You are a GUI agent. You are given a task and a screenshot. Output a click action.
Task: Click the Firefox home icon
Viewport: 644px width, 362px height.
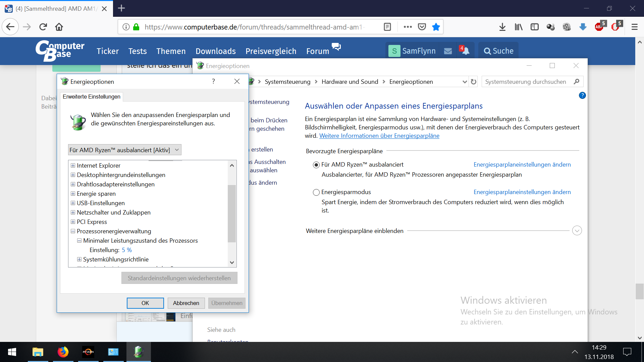59,27
